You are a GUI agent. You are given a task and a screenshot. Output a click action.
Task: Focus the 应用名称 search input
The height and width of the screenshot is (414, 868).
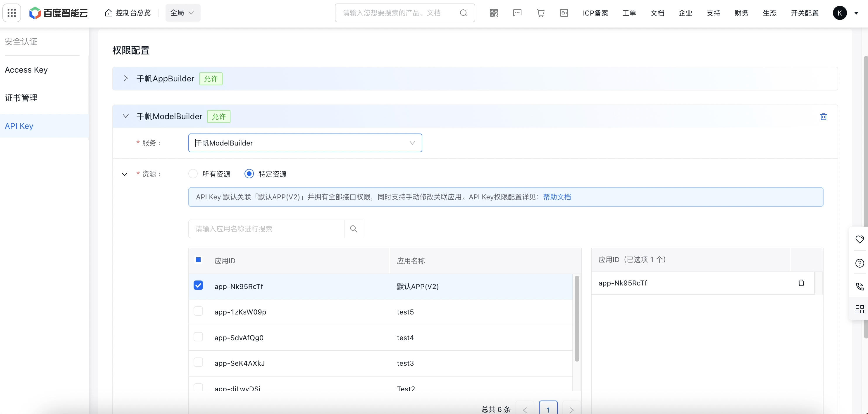(x=266, y=229)
